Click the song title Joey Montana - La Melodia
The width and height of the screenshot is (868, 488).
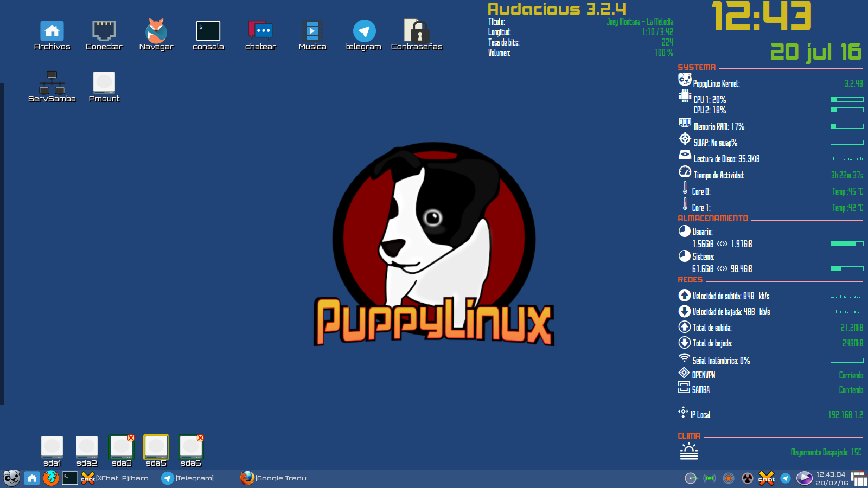(x=640, y=22)
